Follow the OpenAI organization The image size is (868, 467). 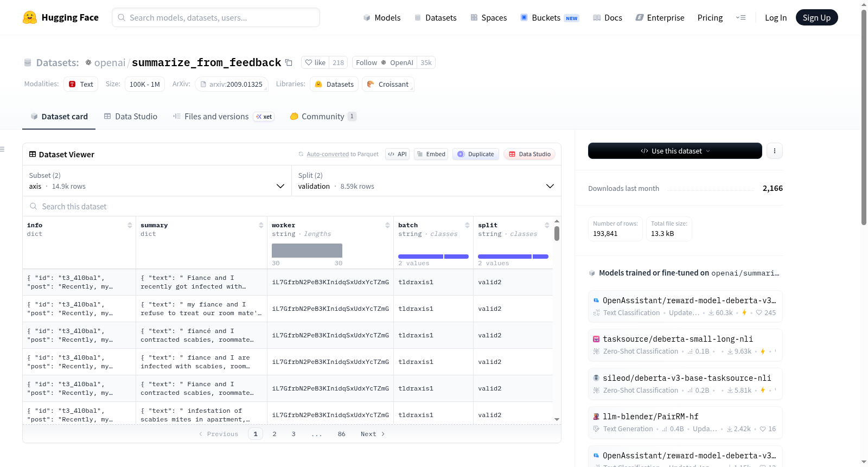click(x=385, y=62)
